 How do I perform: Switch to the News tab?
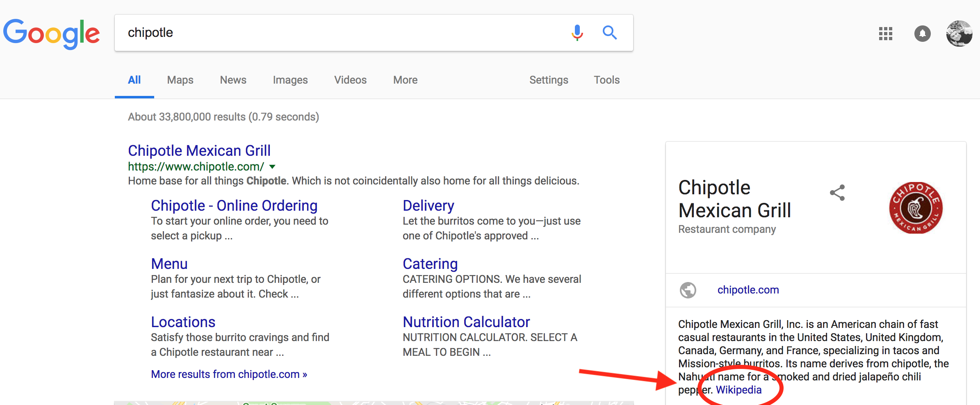[x=233, y=80]
